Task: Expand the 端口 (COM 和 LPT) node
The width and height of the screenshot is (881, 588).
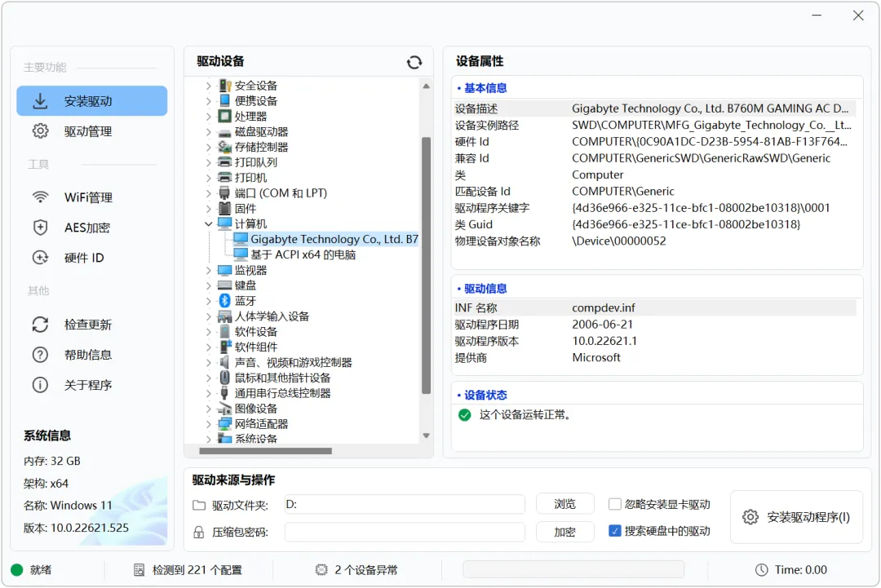Action: click(x=209, y=193)
